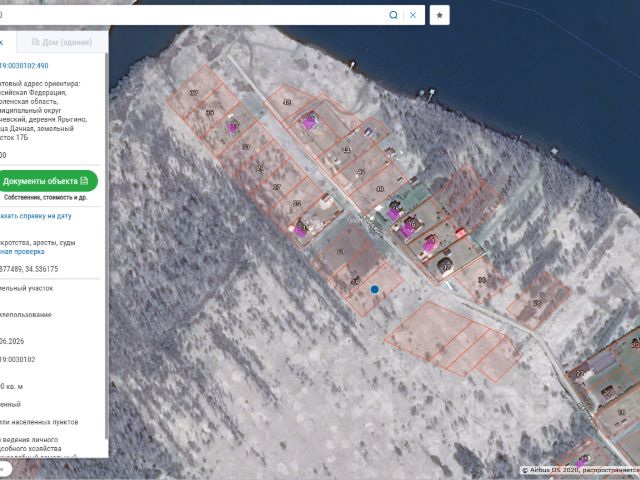Image resolution: width=640 pixels, height=480 pixels.
Task: Click the blue location marker on map
Action: pyautogui.click(x=374, y=289)
